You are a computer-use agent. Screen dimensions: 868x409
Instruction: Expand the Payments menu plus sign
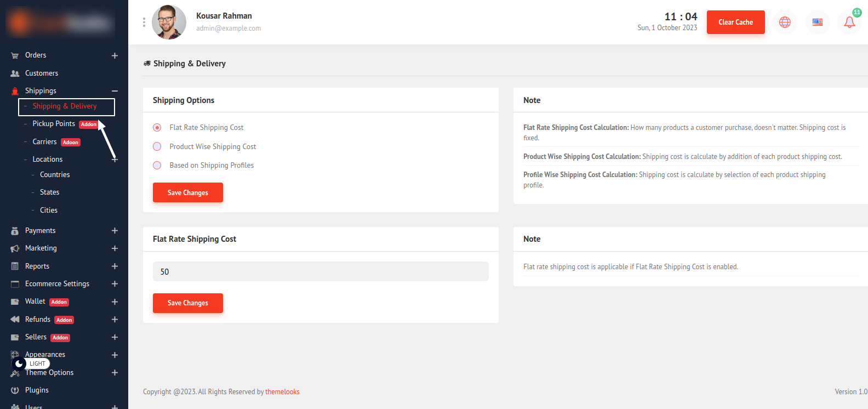point(115,231)
